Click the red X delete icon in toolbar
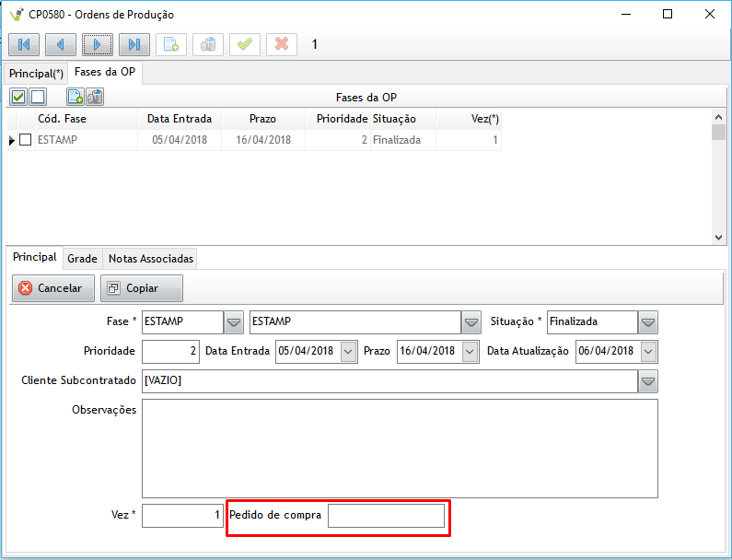 pos(282,44)
